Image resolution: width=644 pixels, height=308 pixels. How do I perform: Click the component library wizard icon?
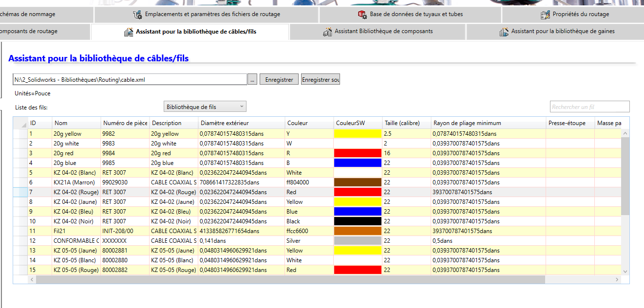pos(327,32)
